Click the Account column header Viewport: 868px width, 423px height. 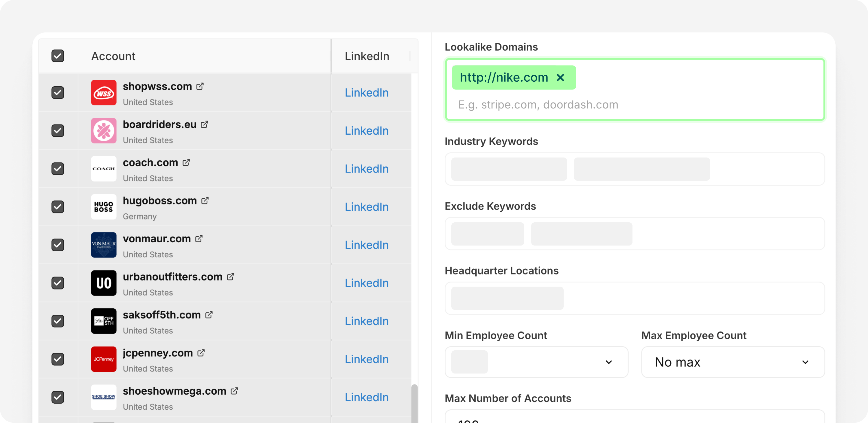pyautogui.click(x=113, y=56)
